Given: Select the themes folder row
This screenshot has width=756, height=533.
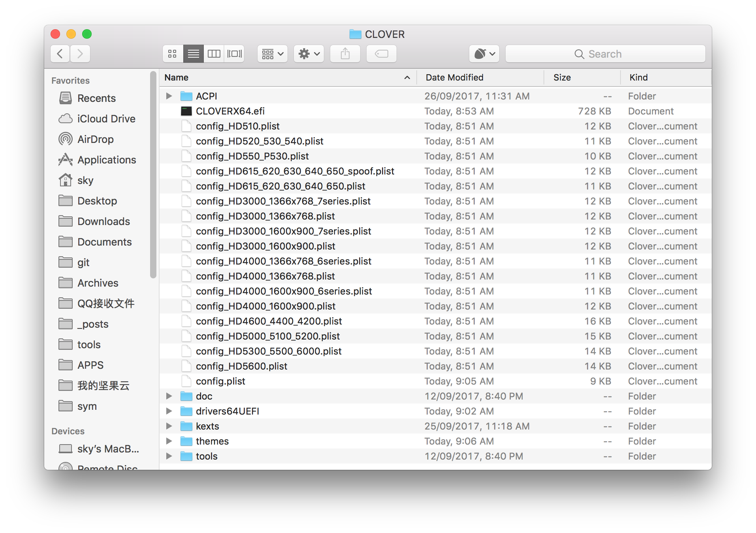Looking at the screenshot, I should (x=435, y=441).
